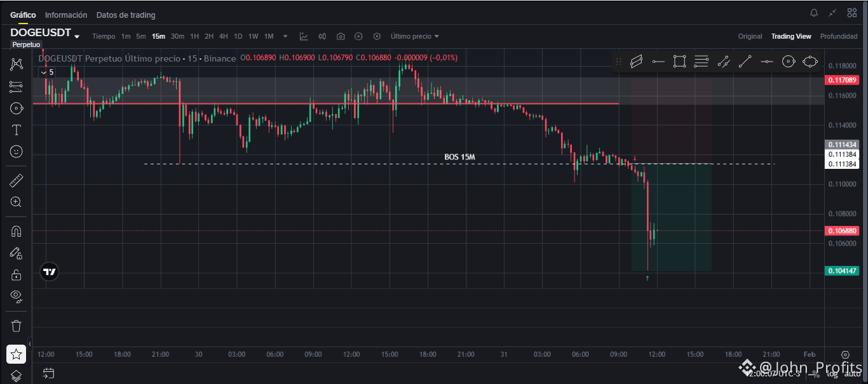Set interval to 1D
The height and width of the screenshot is (384, 868).
[x=238, y=36]
